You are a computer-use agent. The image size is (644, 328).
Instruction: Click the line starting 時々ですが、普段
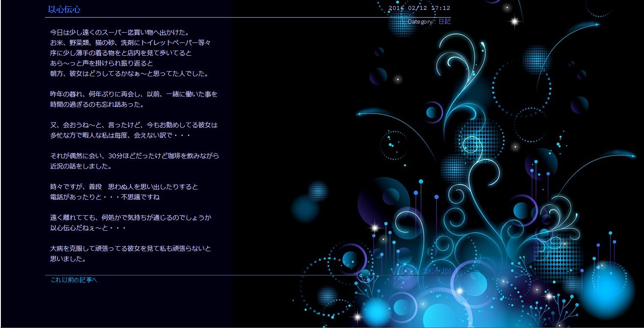tap(124, 187)
